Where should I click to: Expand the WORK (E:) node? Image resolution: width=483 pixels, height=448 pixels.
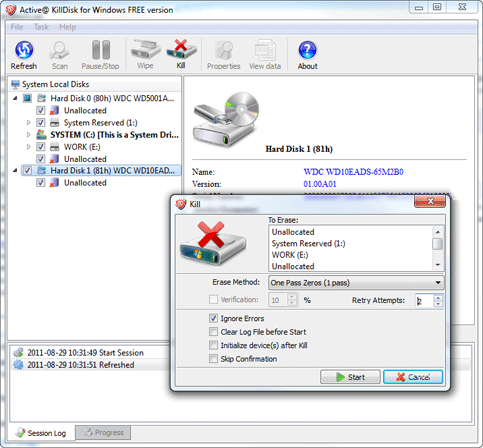29,147
